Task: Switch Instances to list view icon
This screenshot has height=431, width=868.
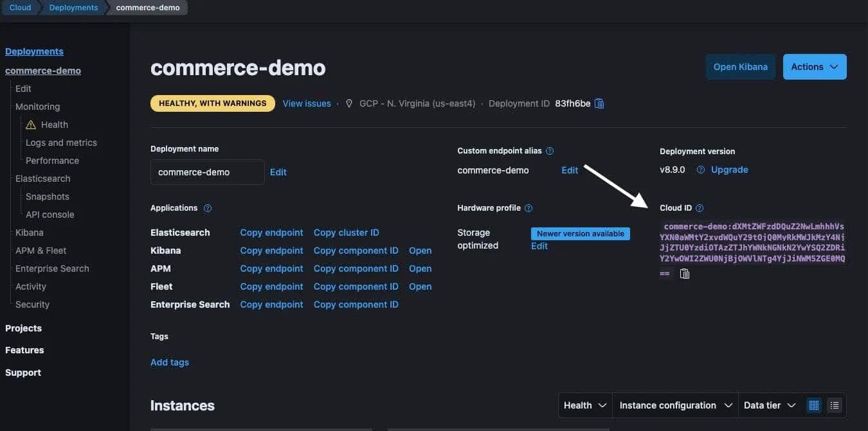Action: pos(834,405)
